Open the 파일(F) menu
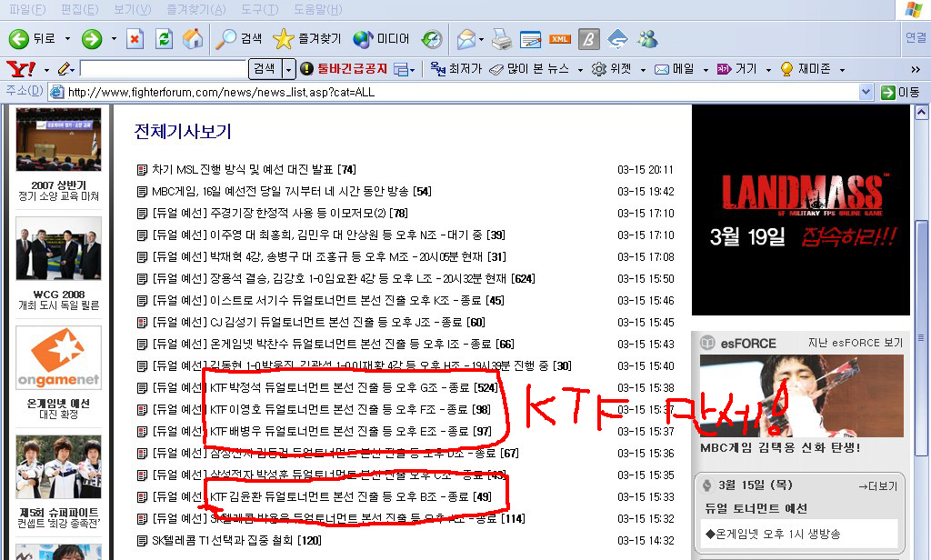931x560 pixels. click(x=28, y=9)
